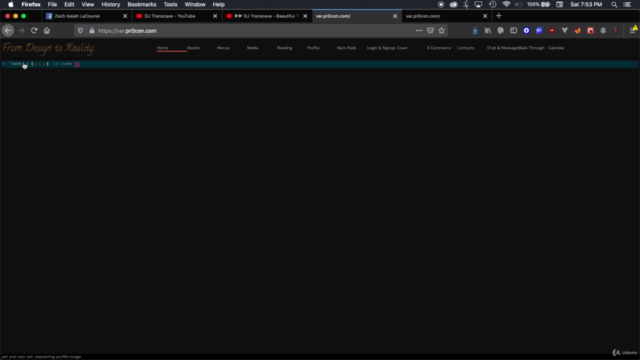The image size is (640, 360).
Task: Open the Firefox account avatar icon
Action: (603, 31)
